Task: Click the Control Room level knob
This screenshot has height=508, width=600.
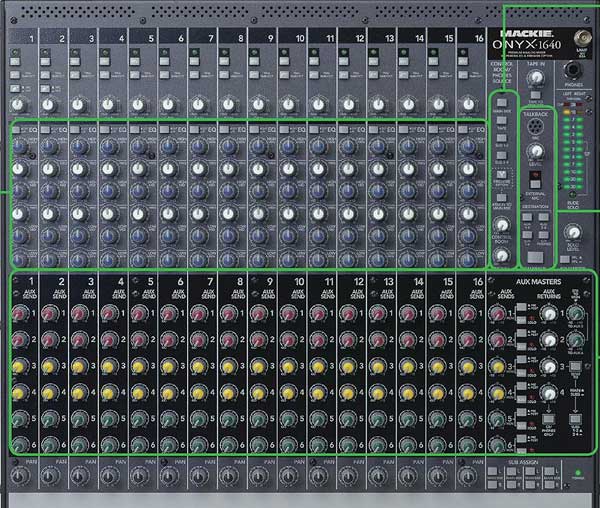Action: 502,225
